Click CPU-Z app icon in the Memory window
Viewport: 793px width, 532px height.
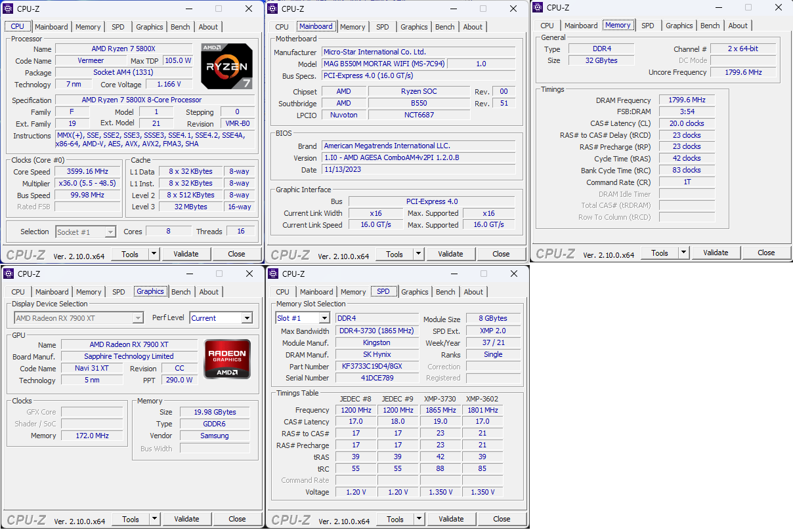click(x=538, y=8)
